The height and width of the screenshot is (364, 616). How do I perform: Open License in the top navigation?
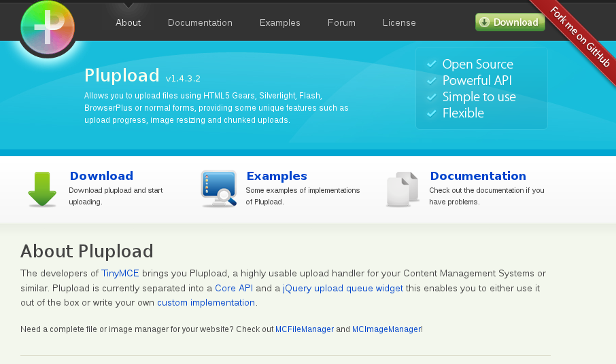399,22
